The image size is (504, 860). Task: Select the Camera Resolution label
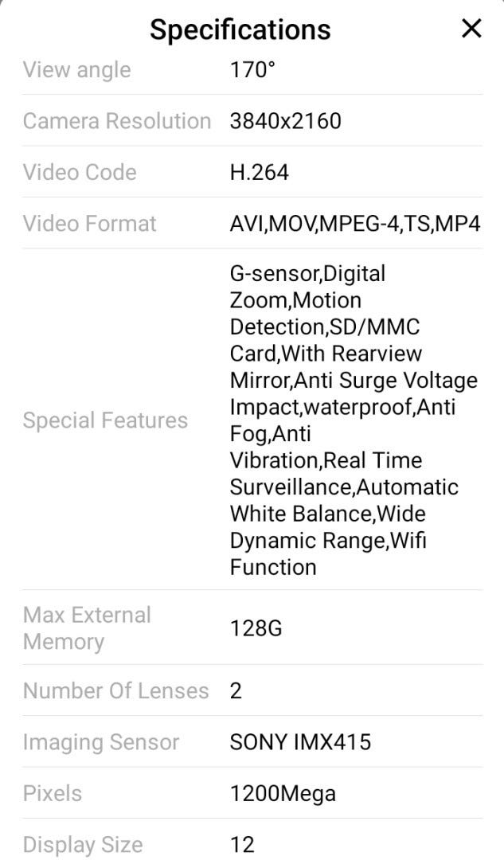coord(116,121)
